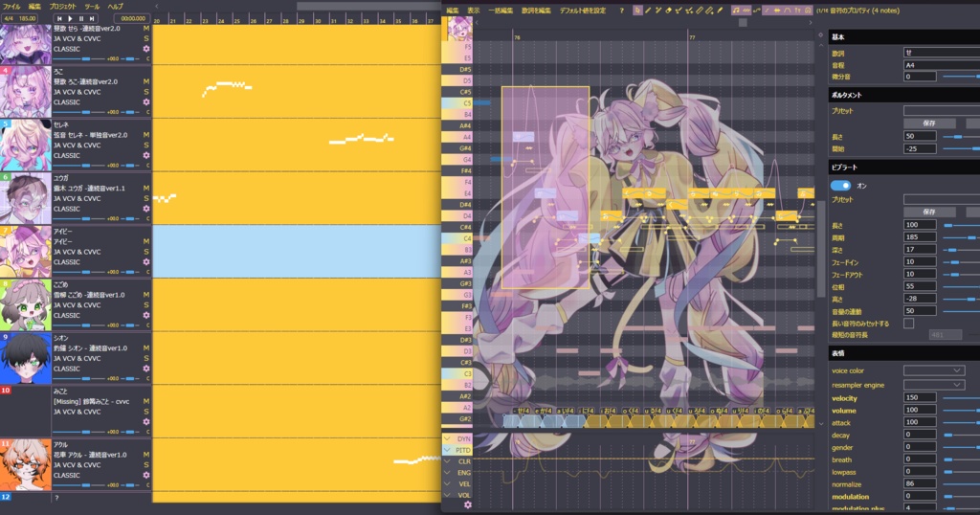The width and height of the screenshot is (980, 515).
Task: Check the 長い音符のみセットする checkbox
Action: click(909, 324)
